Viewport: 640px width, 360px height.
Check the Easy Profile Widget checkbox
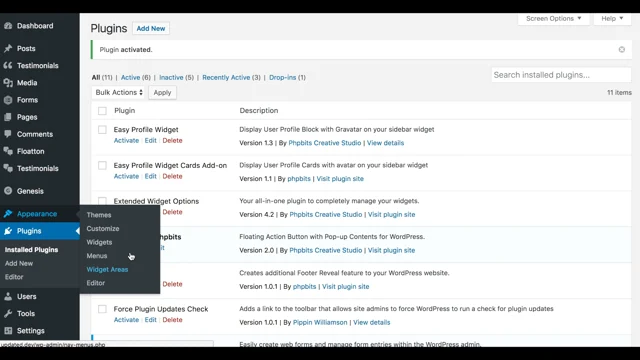point(102,130)
